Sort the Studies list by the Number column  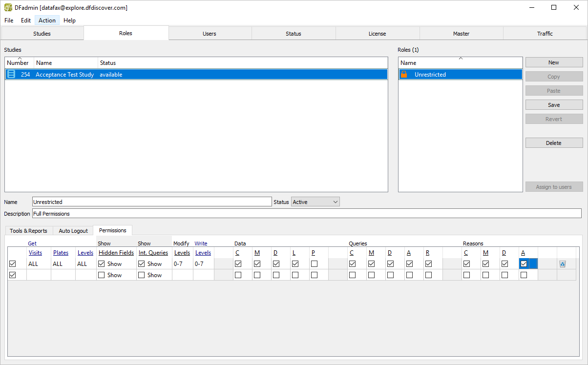click(19, 63)
